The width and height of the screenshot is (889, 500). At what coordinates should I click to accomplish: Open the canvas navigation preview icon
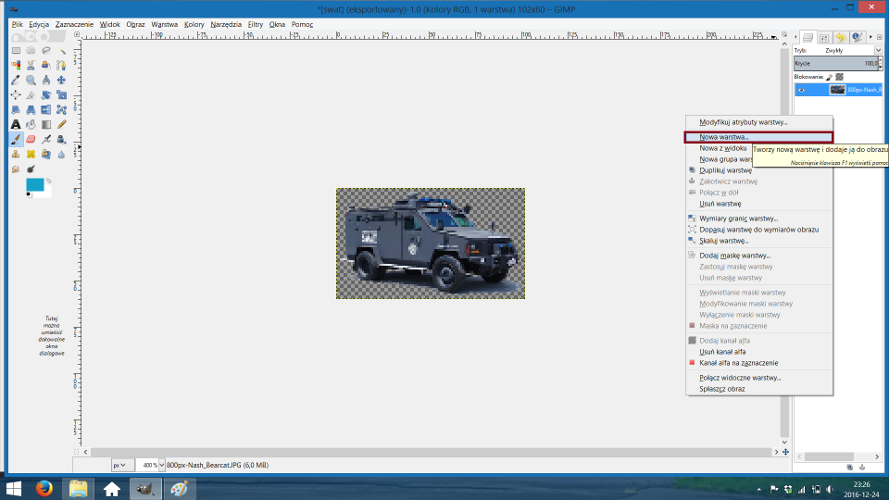pos(785,452)
